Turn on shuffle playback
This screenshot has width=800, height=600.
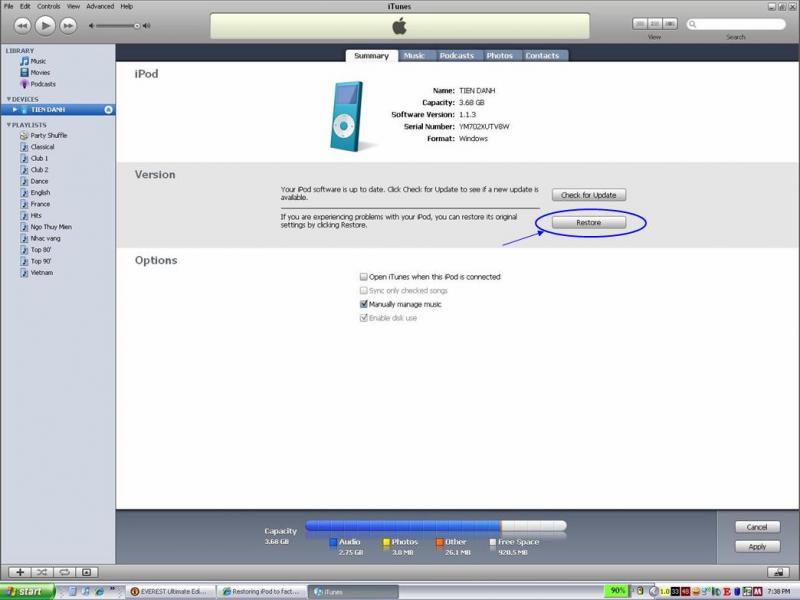42,572
